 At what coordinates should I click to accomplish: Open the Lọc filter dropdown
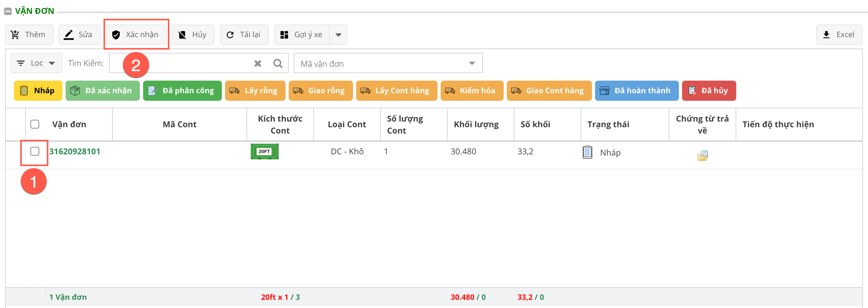coord(36,63)
